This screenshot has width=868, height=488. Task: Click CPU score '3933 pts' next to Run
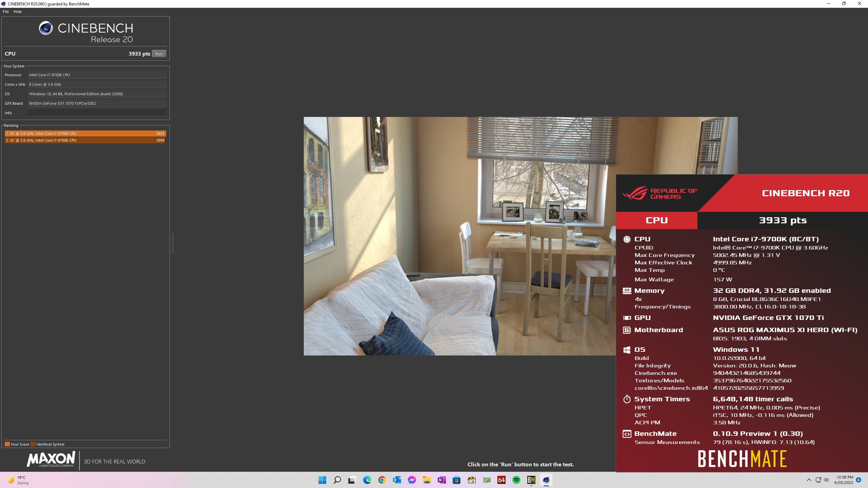click(139, 54)
